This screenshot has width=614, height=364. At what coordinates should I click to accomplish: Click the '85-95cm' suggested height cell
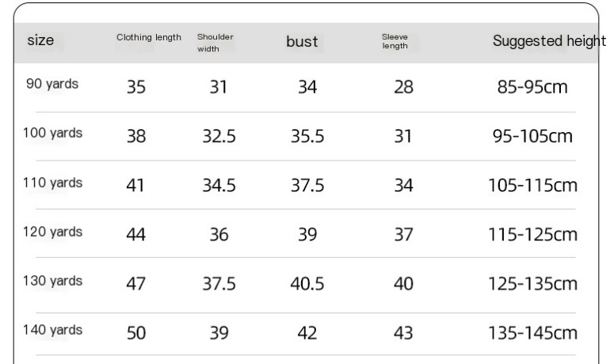pos(532,87)
